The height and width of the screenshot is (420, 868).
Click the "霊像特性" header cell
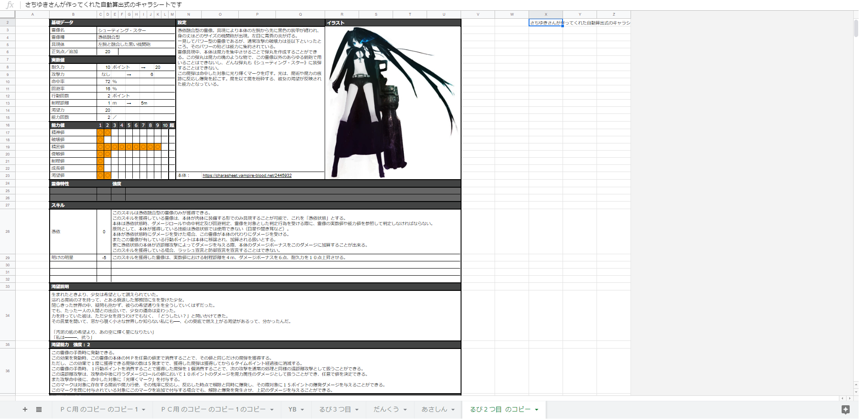pyautogui.click(x=80, y=184)
